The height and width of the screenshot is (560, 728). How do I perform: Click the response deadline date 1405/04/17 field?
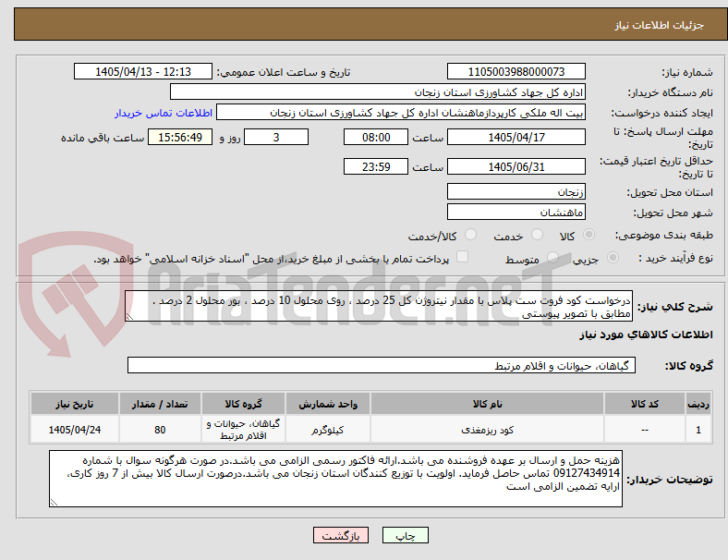coord(516,137)
